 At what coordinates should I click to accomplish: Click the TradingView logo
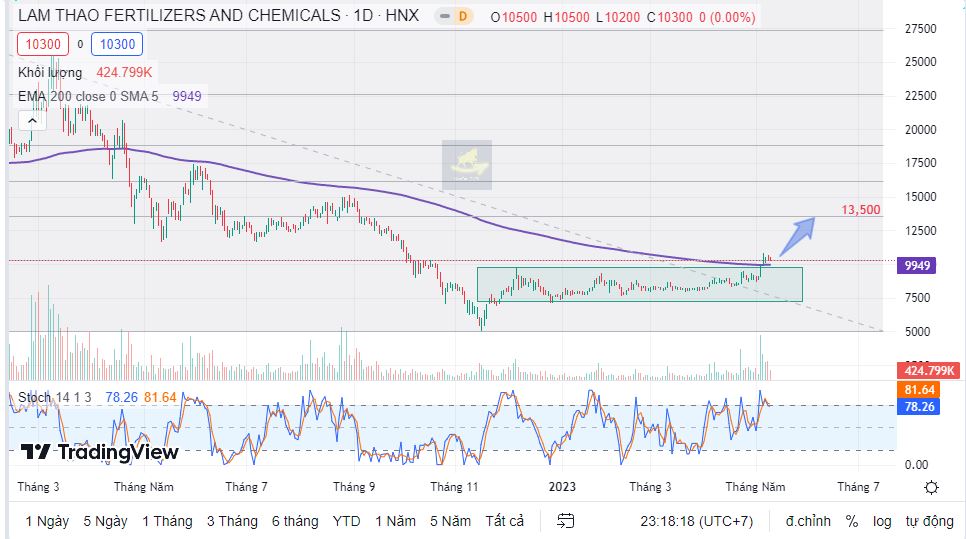click(x=99, y=452)
